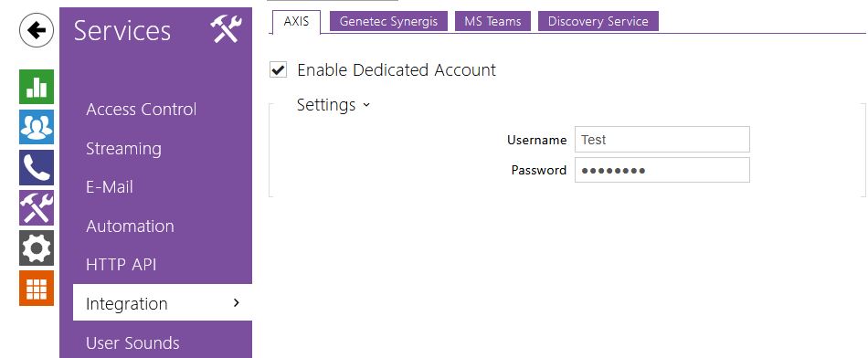
Task: Open the Streaming menu item
Action: click(x=124, y=149)
